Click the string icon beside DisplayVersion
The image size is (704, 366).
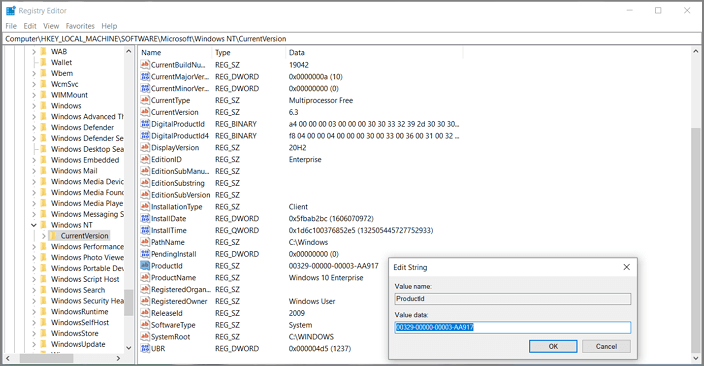point(145,147)
